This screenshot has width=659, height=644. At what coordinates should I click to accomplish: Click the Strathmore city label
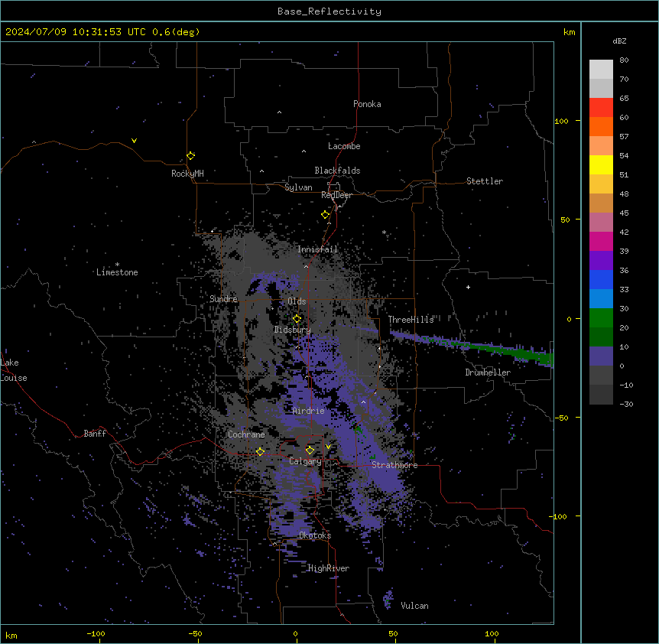pyautogui.click(x=394, y=465)
